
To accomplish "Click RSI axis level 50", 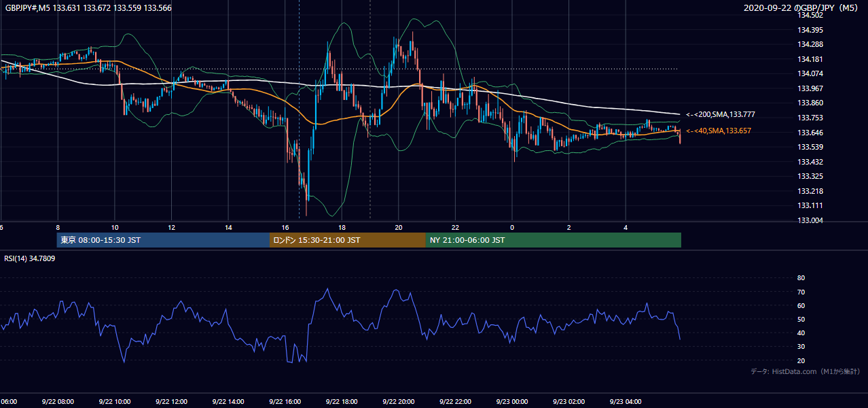I will [801, 319].
